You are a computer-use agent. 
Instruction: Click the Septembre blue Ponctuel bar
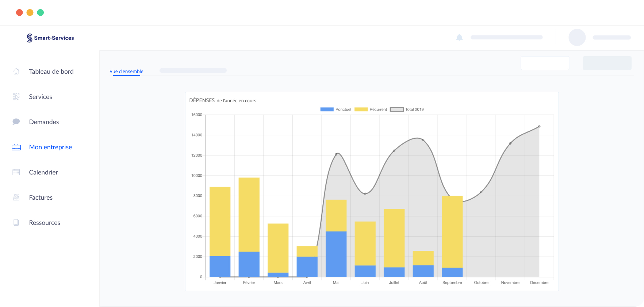452,272
